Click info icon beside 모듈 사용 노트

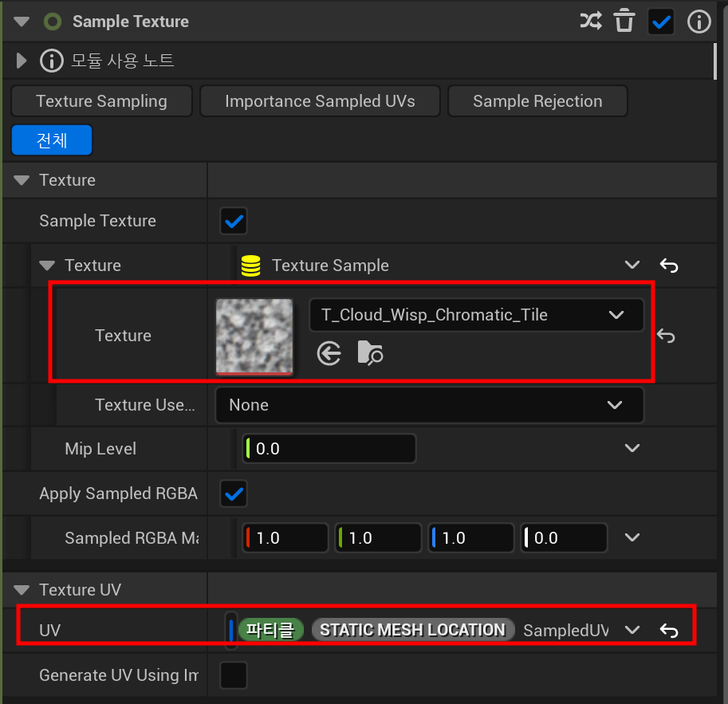(51, 61)
